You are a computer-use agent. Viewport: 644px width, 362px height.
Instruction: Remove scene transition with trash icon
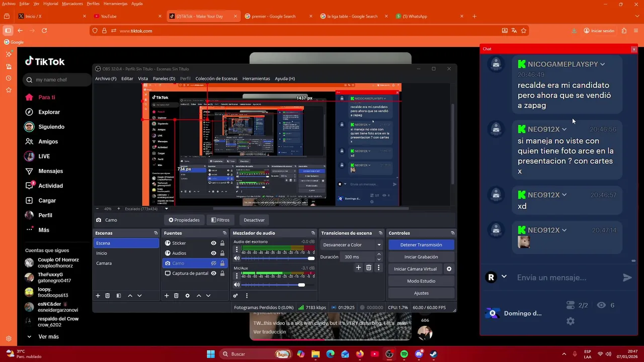368,268
